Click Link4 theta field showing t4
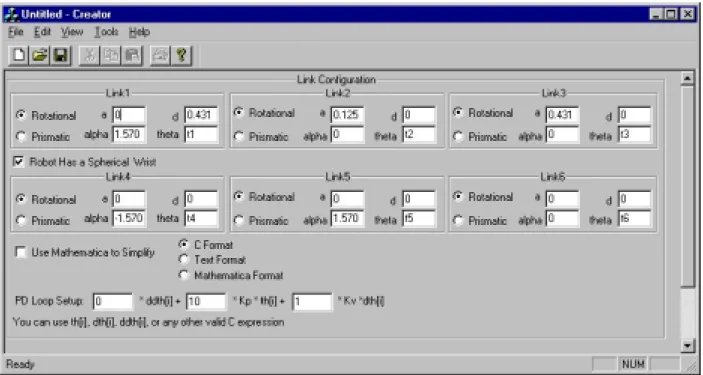The height and width of the screenshot is (375, 703). click(x=201, y=218)
